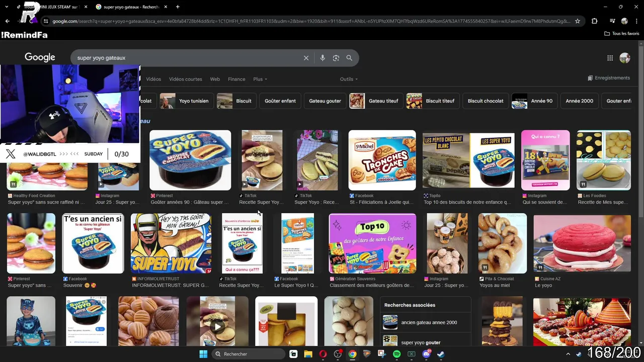Image resolution: width=644 pixels, height=362 pixels.
Task: Go back using the browser back arrow
Action: 7,21
